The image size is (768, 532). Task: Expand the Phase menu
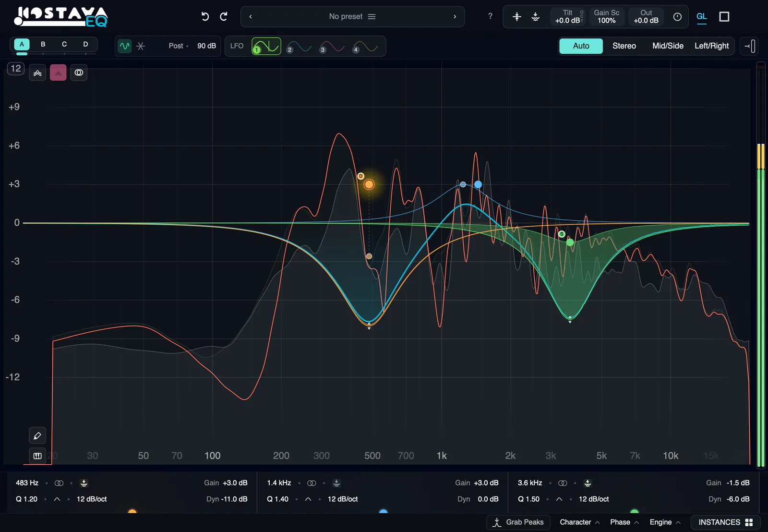(624, 522)
